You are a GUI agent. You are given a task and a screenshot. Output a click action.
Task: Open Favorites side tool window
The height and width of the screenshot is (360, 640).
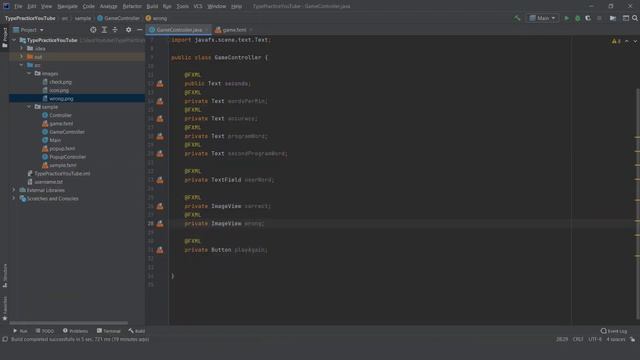pos(5,309)
